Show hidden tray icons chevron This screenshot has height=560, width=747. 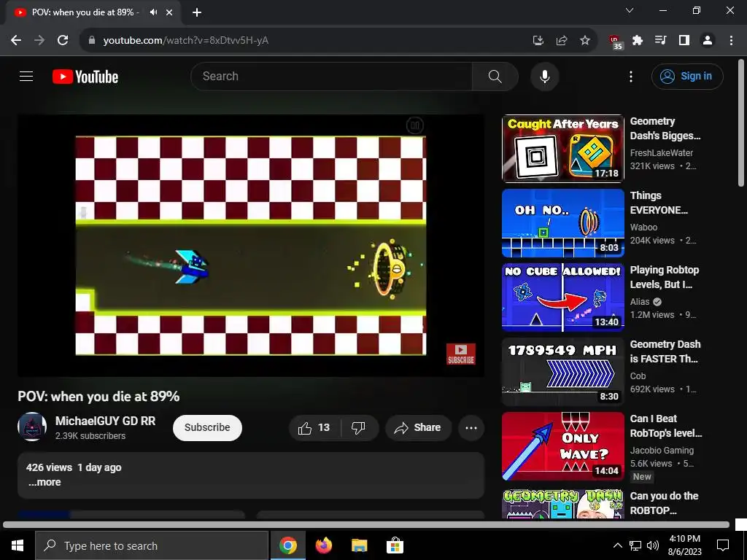click(x=617, y=545)
